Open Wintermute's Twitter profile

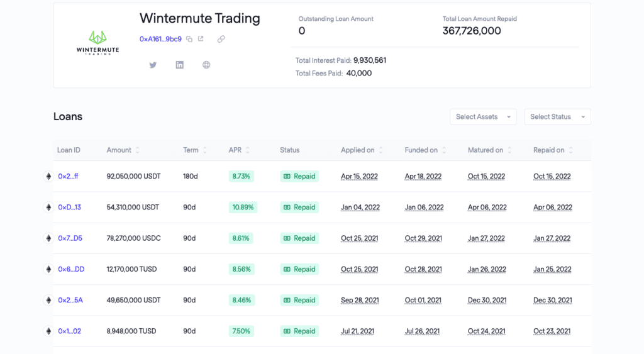[x=153, y=65]
